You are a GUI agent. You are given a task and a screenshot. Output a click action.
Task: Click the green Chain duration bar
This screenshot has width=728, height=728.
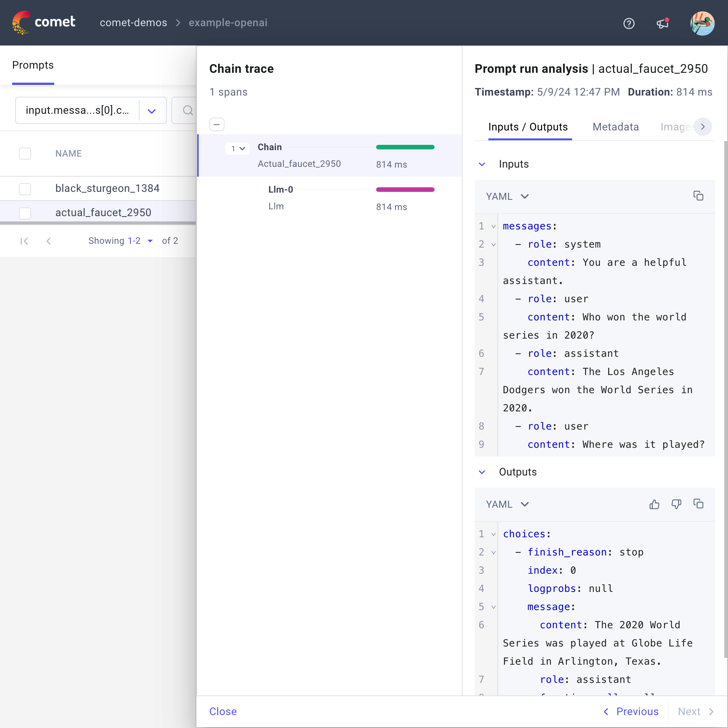[405, 147]
